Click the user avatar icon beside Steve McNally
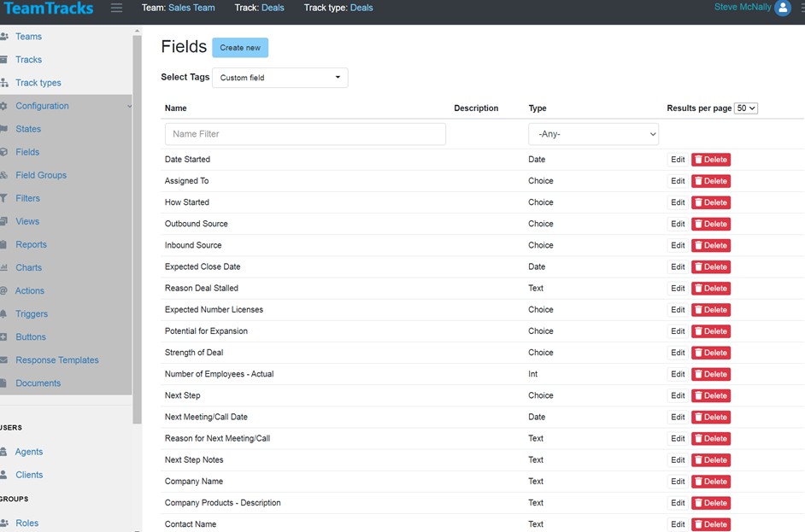This screenshot has height=532, width=805. (x=782, y=9)
